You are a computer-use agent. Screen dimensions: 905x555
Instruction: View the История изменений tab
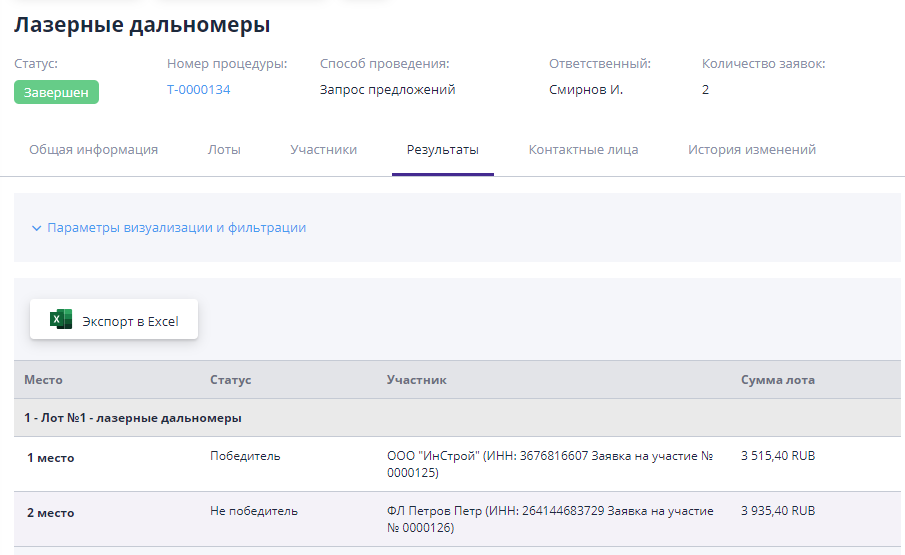coord(751,150)
